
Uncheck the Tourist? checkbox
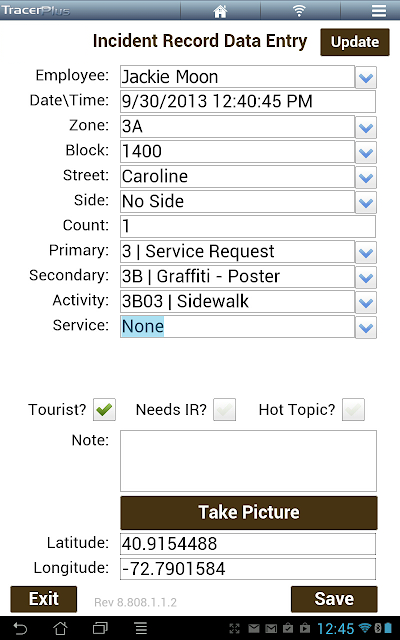point(104,409)
